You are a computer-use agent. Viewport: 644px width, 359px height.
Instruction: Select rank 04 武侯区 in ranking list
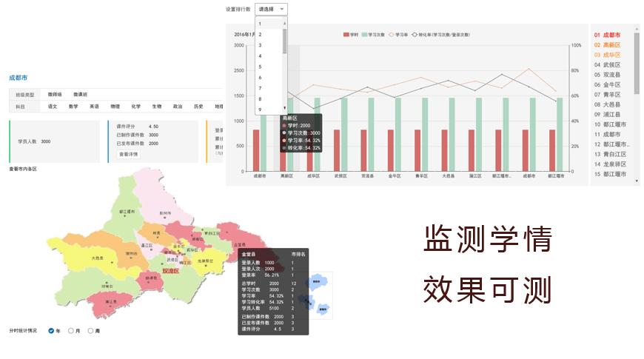[607, 64]
